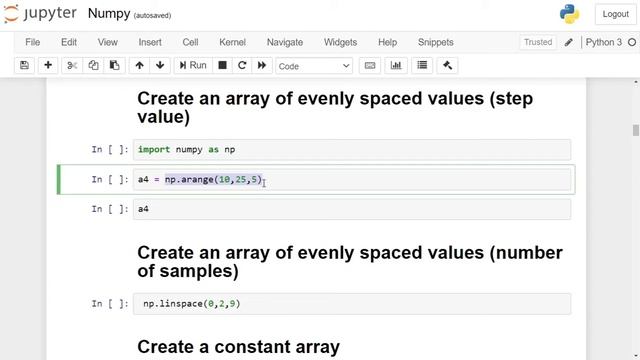Click the In [ ] prompt of linspace cell
Image resolution: width=640 pixels, height=360 pixels.
[x=110, y=304]
